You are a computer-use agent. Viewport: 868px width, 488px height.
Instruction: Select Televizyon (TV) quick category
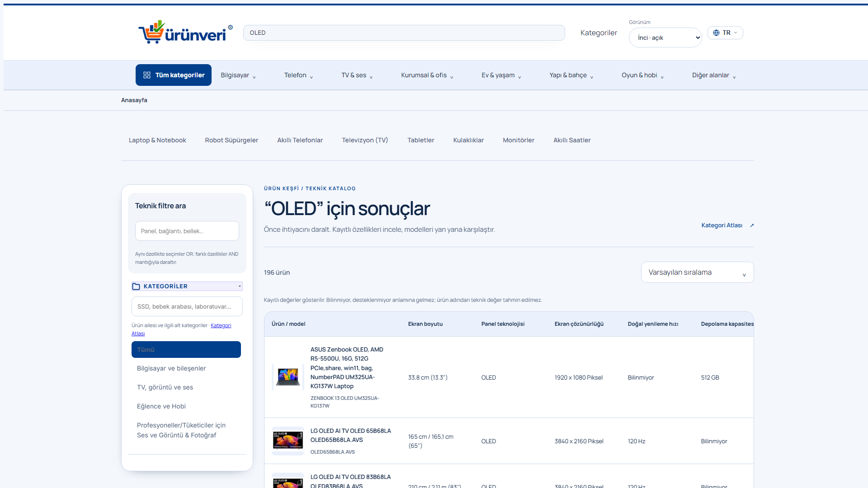point(365,140)
